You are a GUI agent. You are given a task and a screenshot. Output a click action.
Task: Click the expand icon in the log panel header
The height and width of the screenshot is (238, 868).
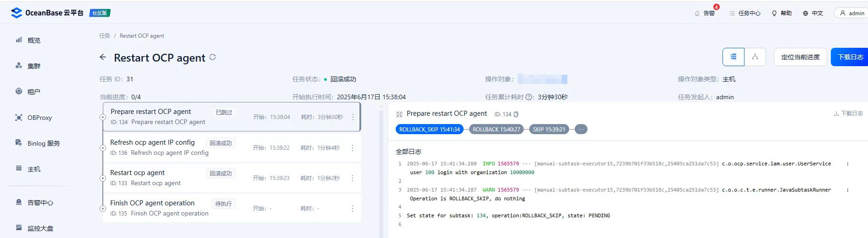coord(399,114)
